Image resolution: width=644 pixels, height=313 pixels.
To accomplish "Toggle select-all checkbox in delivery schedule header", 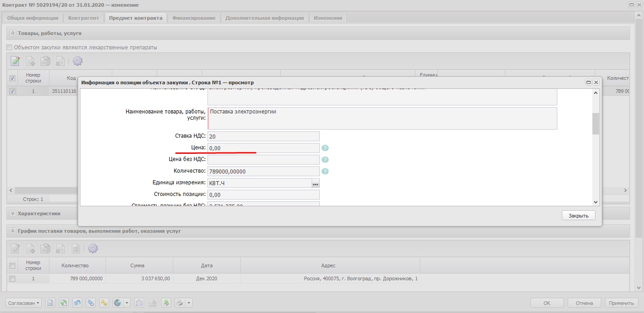I will tap(12, 265).
